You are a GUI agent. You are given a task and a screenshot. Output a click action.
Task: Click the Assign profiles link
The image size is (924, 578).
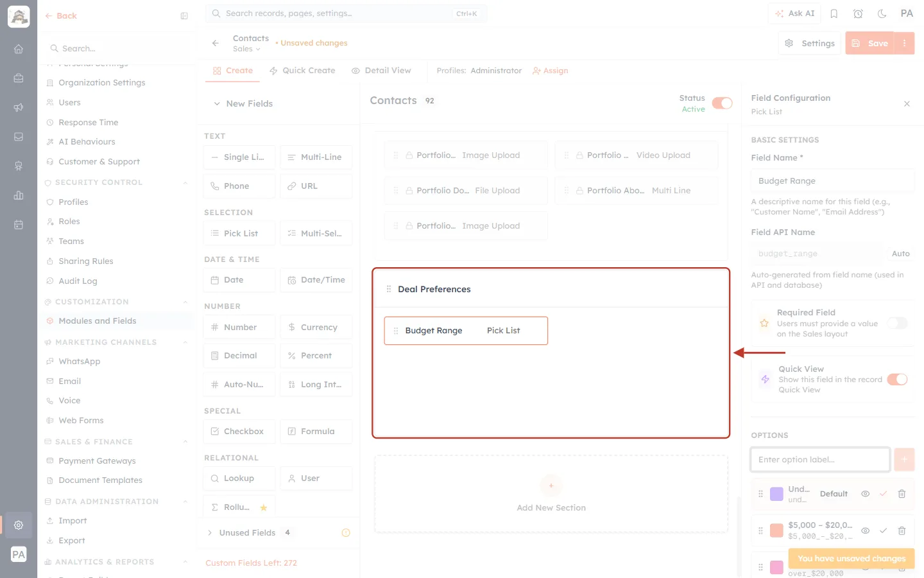click(x=551, y=71)
